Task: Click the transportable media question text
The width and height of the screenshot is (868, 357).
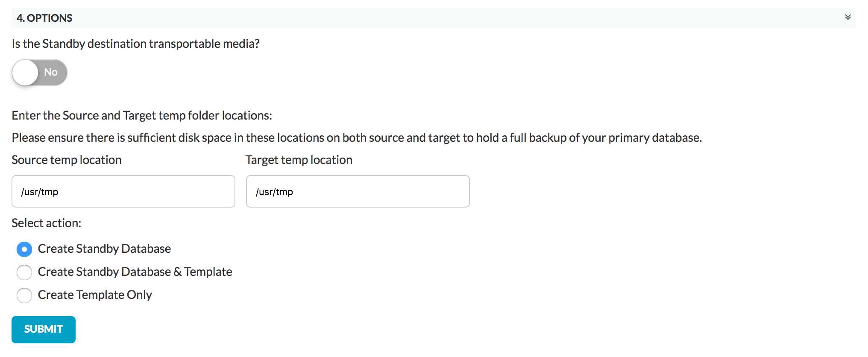Action: 136,44
